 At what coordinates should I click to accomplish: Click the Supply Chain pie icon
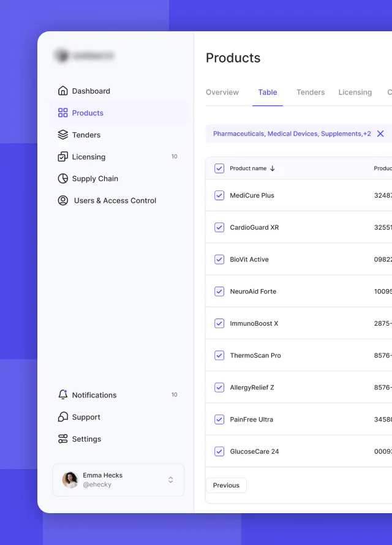point(63,179)
